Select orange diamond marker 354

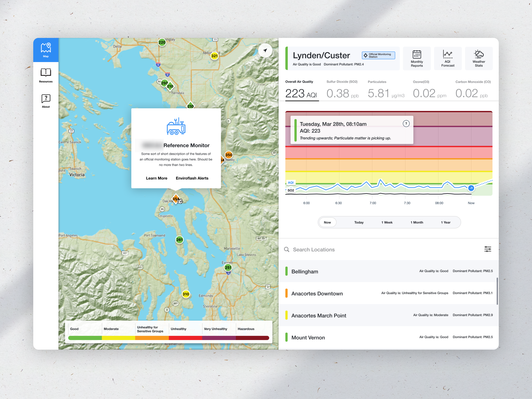[x=176, y=199]
